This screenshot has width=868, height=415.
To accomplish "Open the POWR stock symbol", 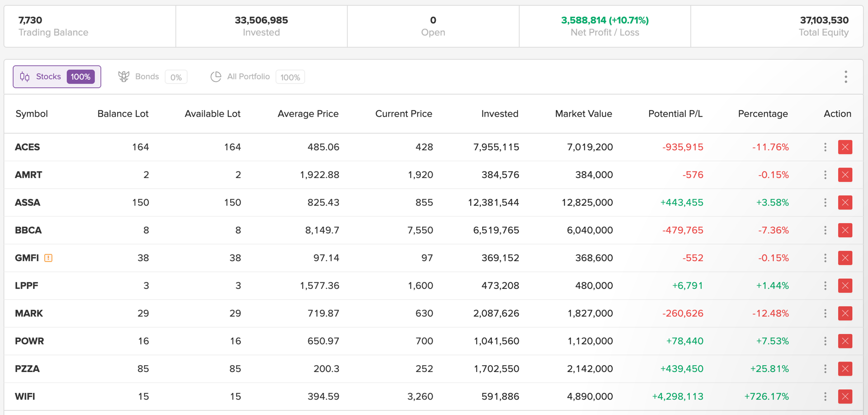I will click(29, 341).
